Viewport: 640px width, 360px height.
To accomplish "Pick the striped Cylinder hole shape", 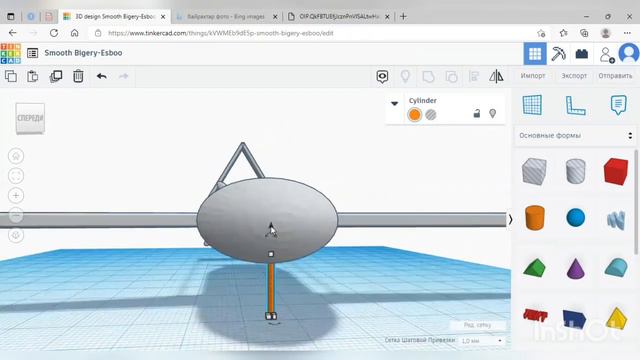I will tap(576, 171).
